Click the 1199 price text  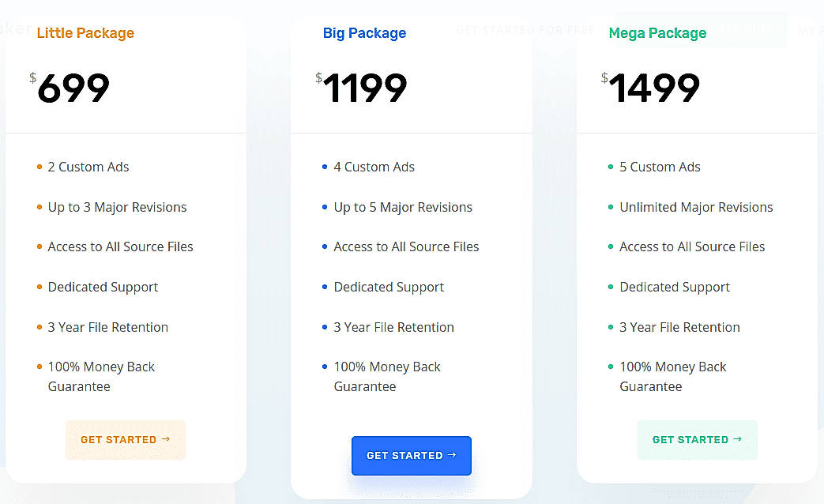(x=365, y=88)
